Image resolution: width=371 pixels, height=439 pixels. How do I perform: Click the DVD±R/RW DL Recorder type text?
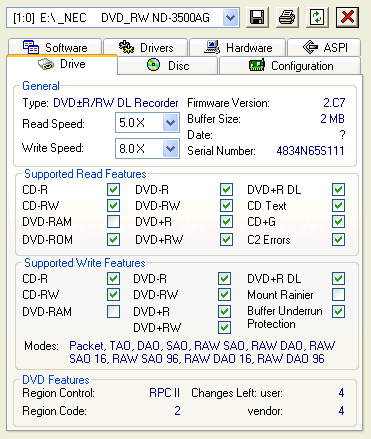tap(116, 103)
